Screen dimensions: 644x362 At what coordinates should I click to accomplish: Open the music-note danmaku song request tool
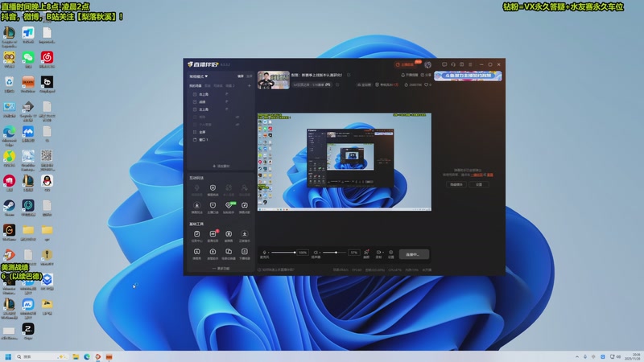click(245, 205)
